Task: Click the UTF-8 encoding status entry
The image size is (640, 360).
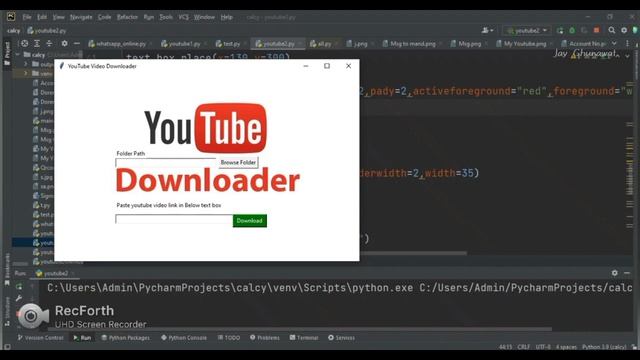Action: point(543,347)
